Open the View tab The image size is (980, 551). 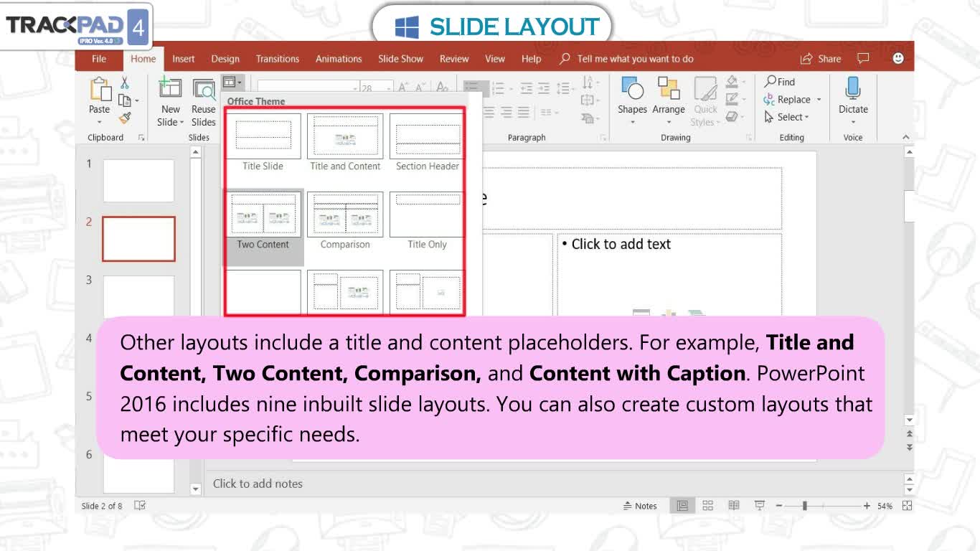coord(495,59)
